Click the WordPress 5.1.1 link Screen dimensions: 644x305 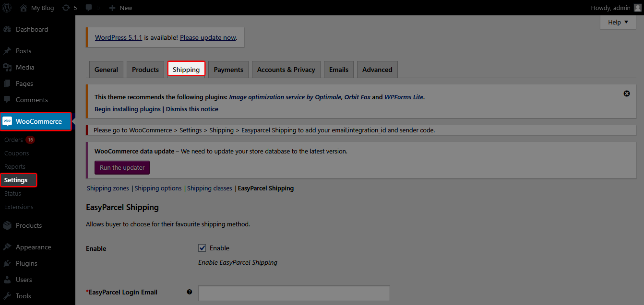pyautogui.click(x=119, y=37)
